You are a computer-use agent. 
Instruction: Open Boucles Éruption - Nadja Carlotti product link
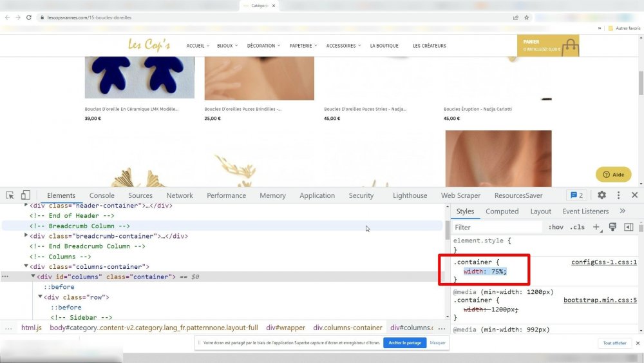(478, 109)
